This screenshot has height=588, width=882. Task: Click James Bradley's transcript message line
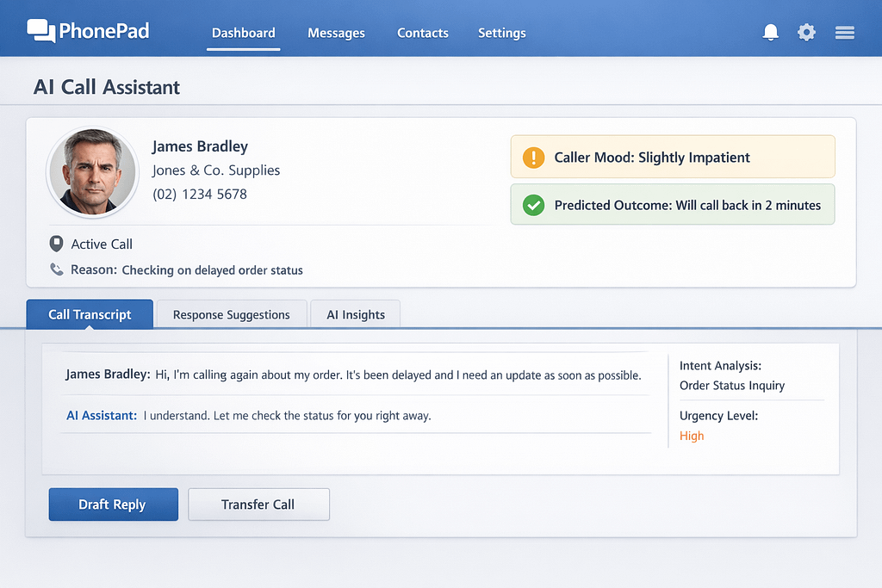coord(353,375)
